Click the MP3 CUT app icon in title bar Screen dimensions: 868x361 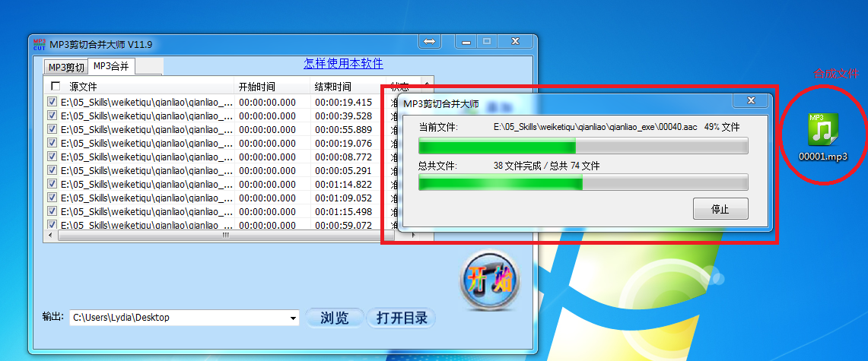[x=40, y=44]
